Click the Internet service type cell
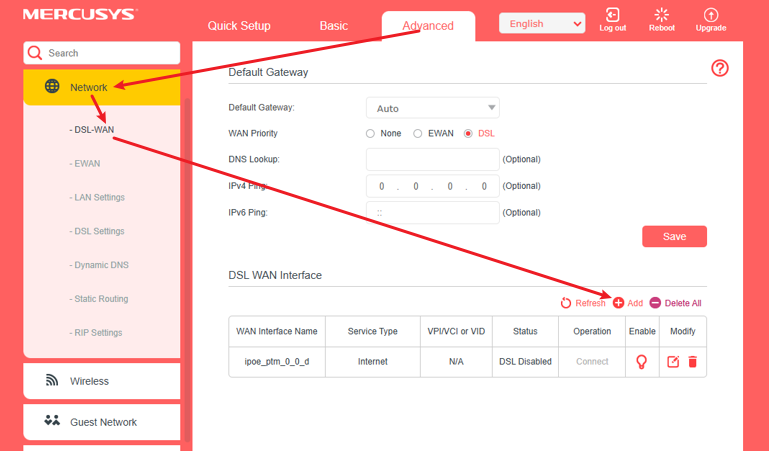 click(x=373, y=362)
